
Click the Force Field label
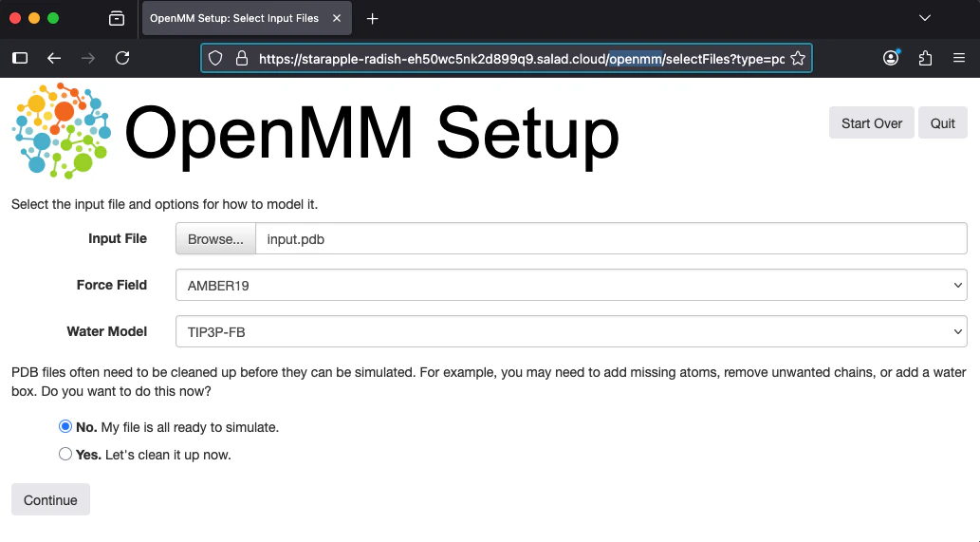(x=112, y=285)
